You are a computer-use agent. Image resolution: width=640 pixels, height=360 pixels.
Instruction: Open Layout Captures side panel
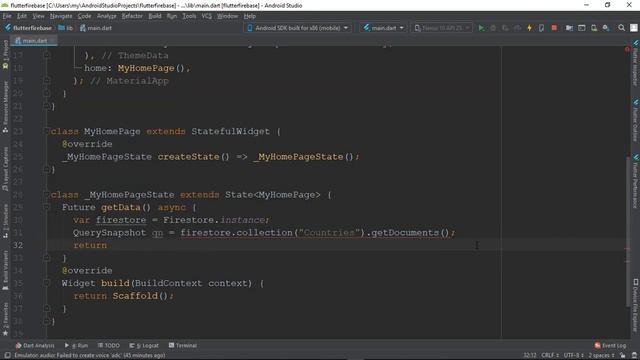pyautogui.click(x=5, y=169)
